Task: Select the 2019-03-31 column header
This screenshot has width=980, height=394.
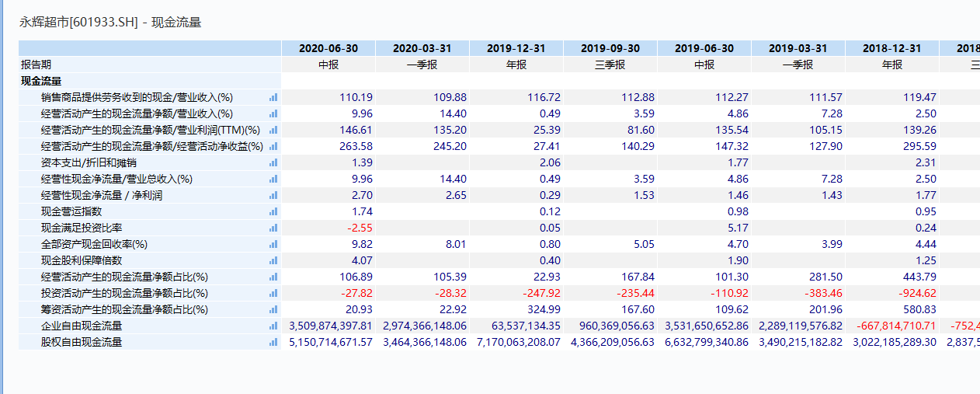Action: [x=798, y=48]
